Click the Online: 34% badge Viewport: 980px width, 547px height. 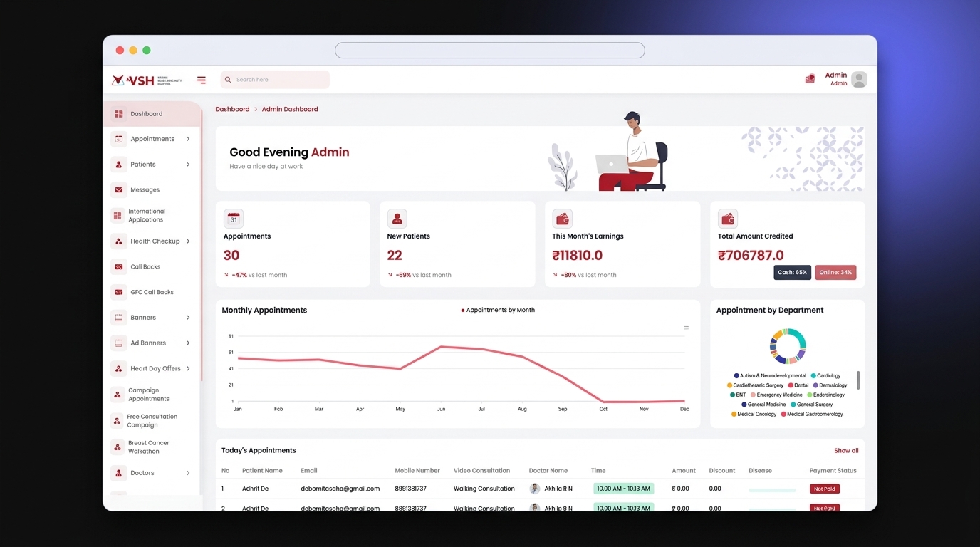point(835,273)
